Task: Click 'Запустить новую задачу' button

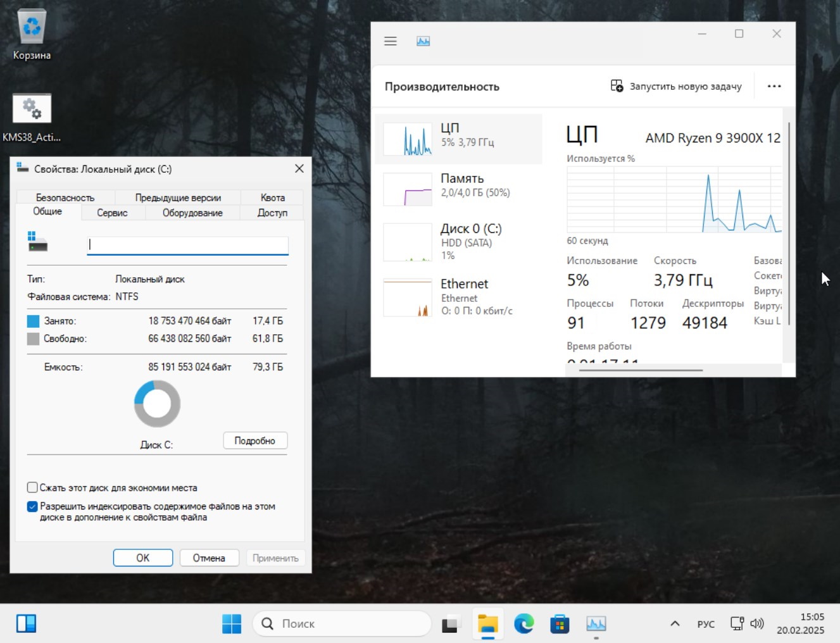Action: (x=675, y=86)
